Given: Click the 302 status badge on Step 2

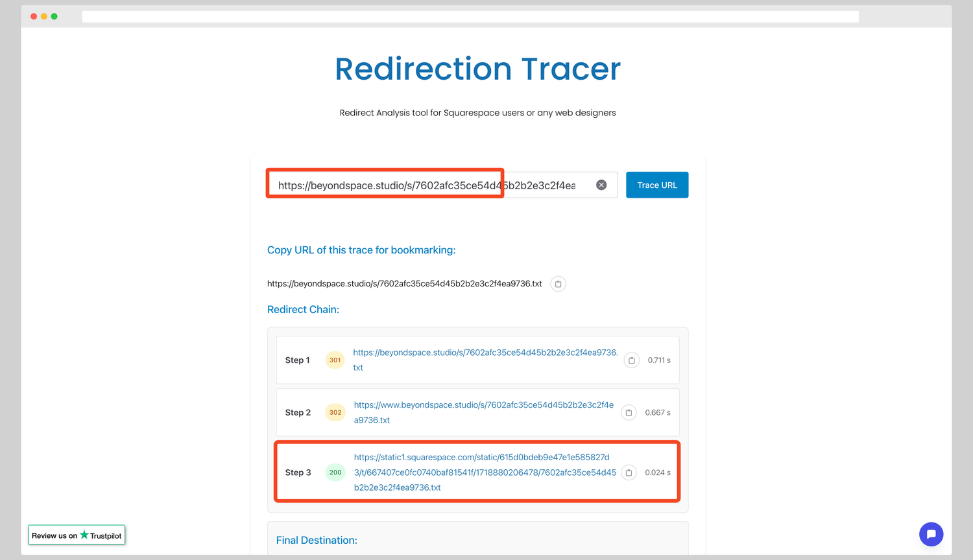Looking at the screenshot, I should coord(335,412).
